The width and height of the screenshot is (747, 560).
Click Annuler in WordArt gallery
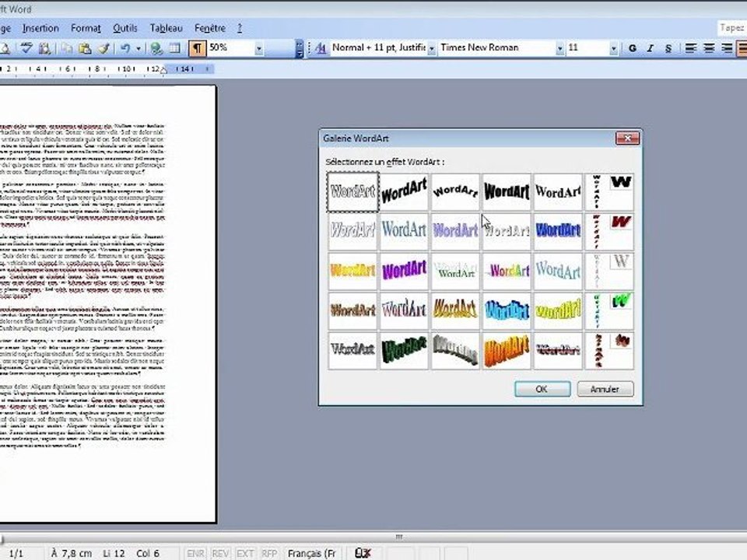[605, 389]
